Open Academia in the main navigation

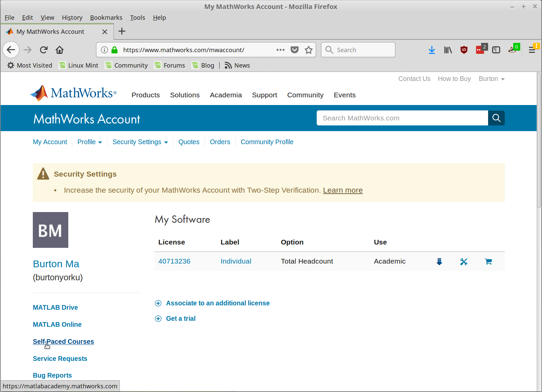[x=226, y=95]
